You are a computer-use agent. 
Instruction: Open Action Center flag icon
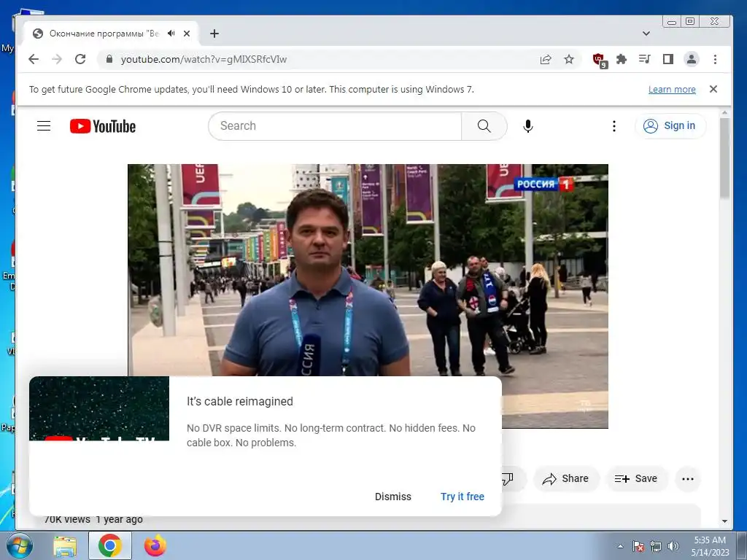click(638, 546)
